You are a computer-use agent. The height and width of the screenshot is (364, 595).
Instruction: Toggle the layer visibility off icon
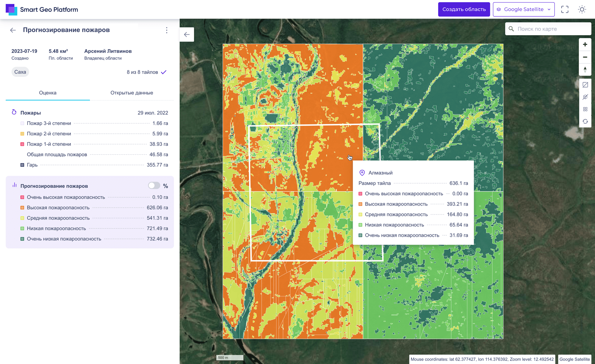(x=585, y=97)
